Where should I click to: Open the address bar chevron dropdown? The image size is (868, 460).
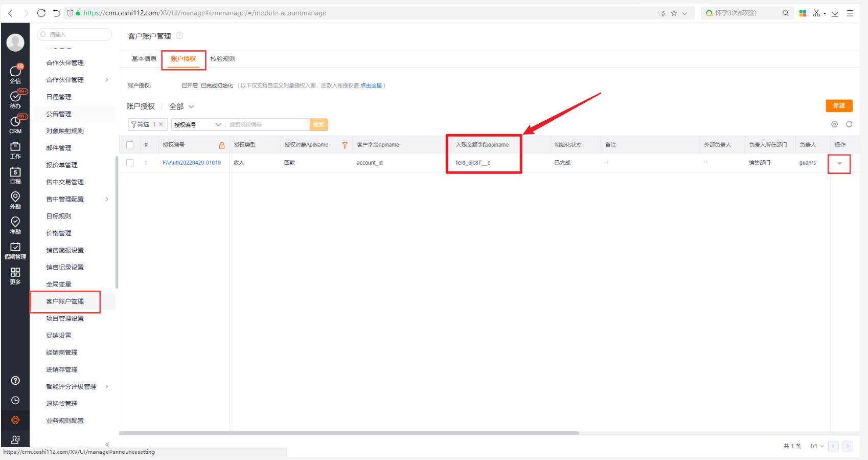pos(685,13)
